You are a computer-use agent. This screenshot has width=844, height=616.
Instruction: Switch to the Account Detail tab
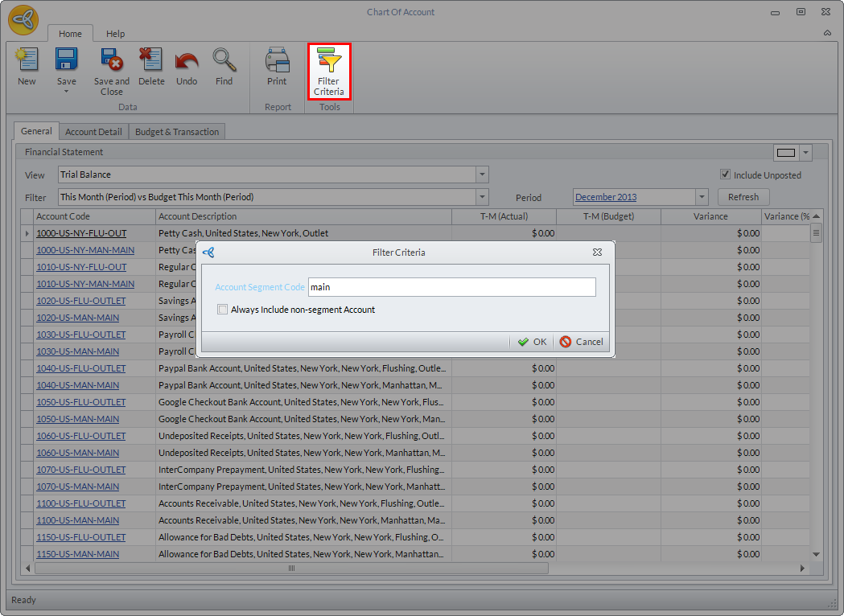click(x=93, y=132)
